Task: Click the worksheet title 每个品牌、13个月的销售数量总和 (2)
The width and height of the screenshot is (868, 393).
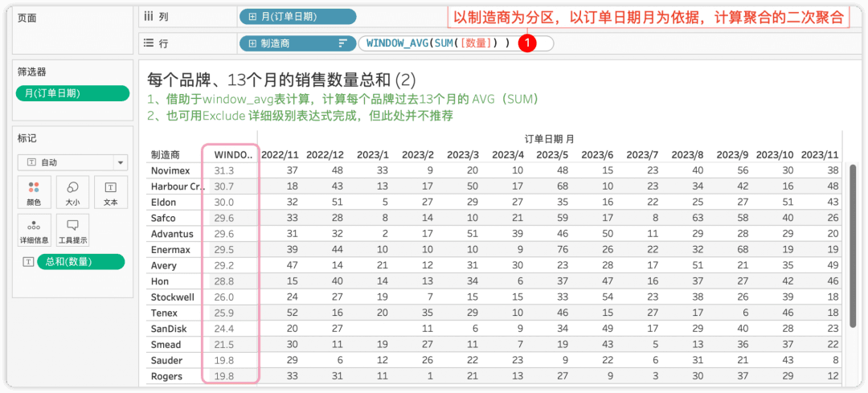Action: pos(281,80)
